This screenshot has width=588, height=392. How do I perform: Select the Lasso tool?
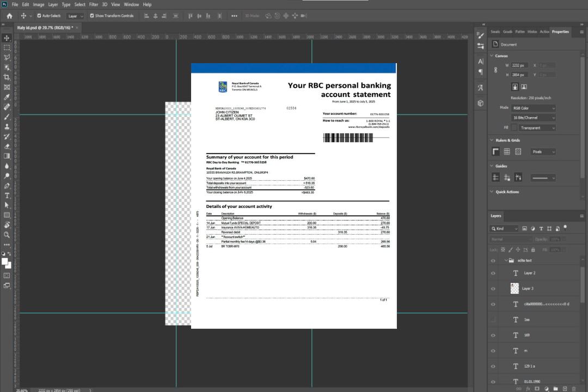pos(7,57)
